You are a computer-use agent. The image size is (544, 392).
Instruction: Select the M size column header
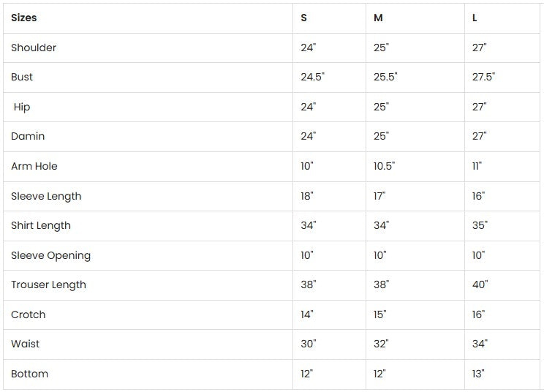click(378, 18)
